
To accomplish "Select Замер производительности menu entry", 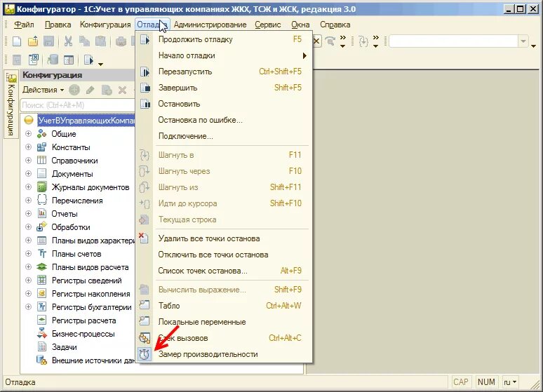I will 224,354.
